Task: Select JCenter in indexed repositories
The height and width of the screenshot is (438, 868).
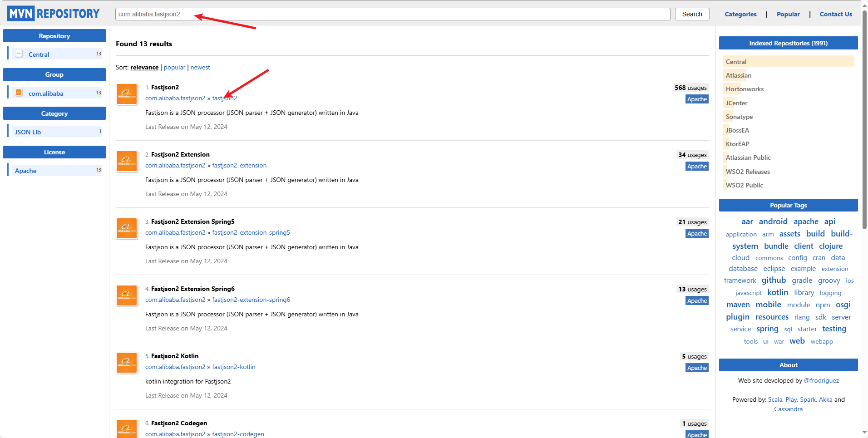Action: pos(736,103)
